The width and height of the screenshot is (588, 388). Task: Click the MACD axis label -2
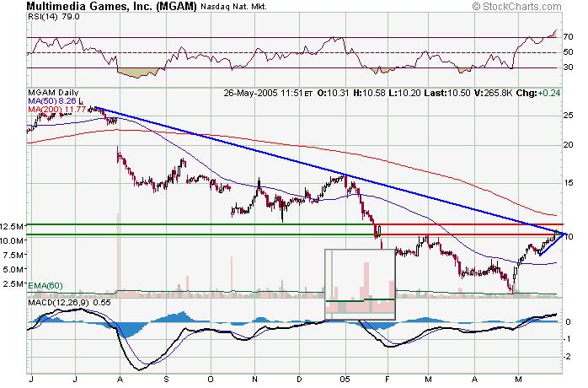click(568, 357)
